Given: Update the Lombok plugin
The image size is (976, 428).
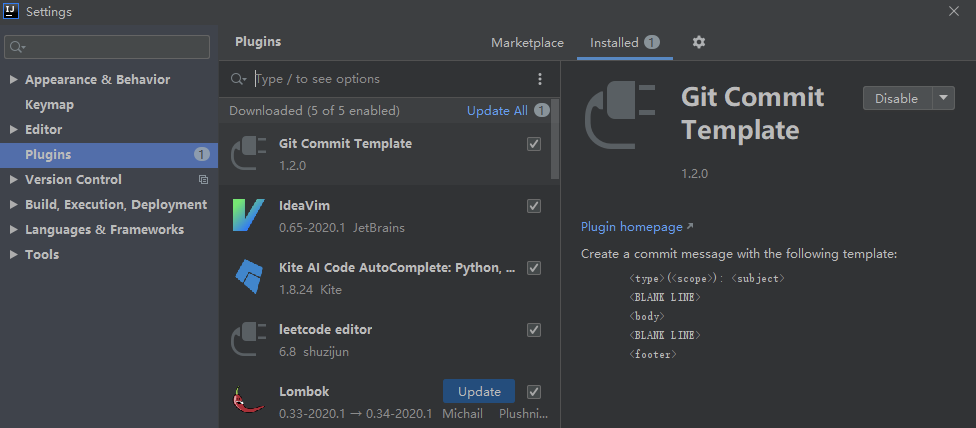Looking at the screenshot, I should pyautogui.click(x=478, y=391).
